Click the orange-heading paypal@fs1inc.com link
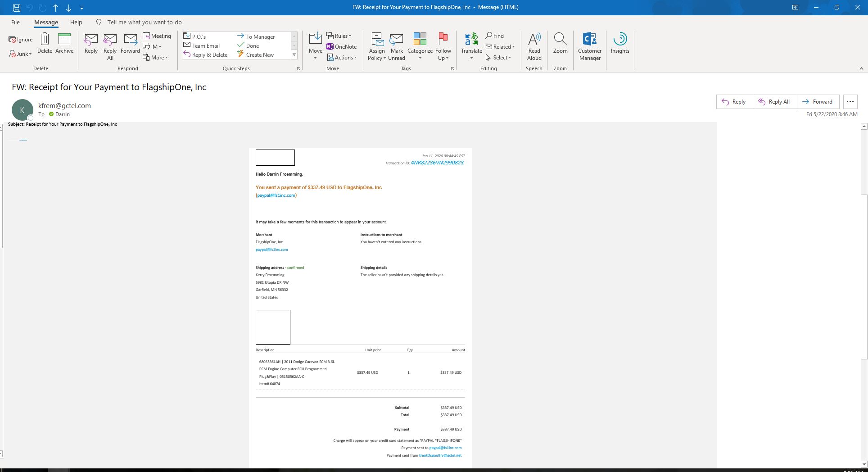 [276, 195]
